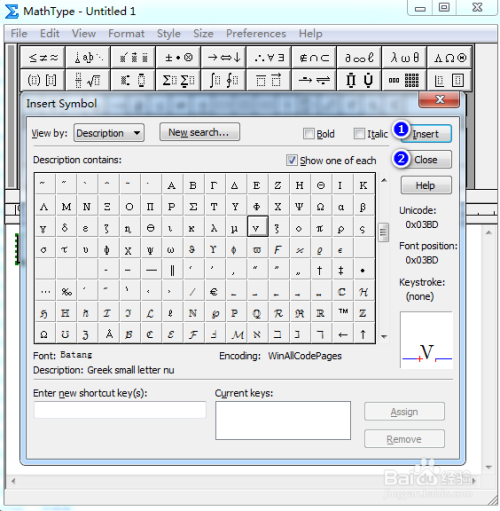This screenshot has height=511, width=500.
Task: Open the View by Description dropdown
Action: coord(109,133)
